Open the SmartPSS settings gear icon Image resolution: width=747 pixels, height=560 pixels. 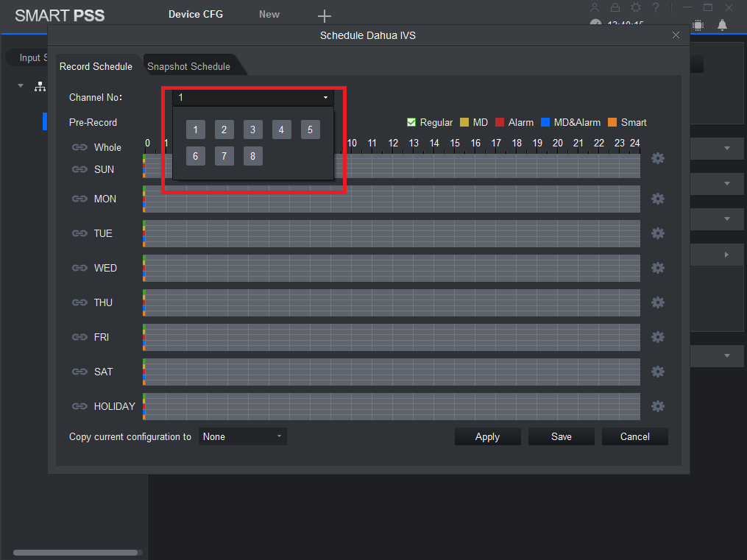click(636, 7)
